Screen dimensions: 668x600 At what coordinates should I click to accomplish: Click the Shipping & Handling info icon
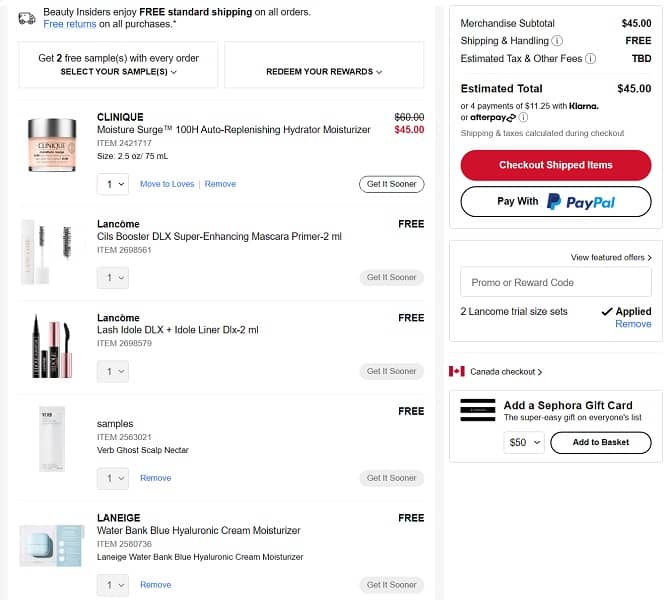(x=557, y=41)
